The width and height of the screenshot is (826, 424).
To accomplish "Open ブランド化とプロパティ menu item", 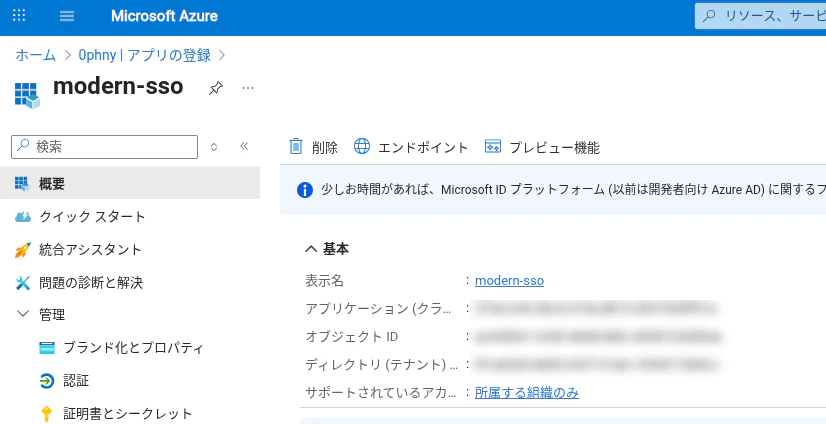I will (133, 348).
